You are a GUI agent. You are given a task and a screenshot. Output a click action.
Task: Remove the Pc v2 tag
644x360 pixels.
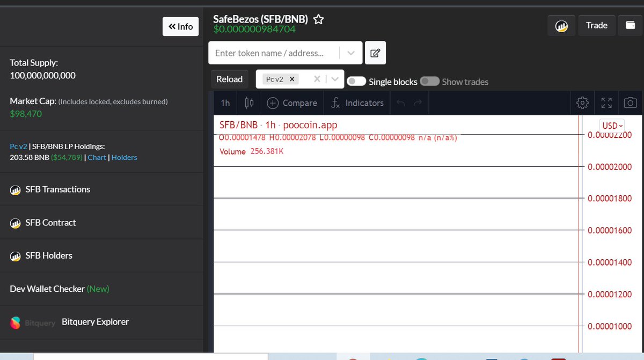tap(292, 79)
